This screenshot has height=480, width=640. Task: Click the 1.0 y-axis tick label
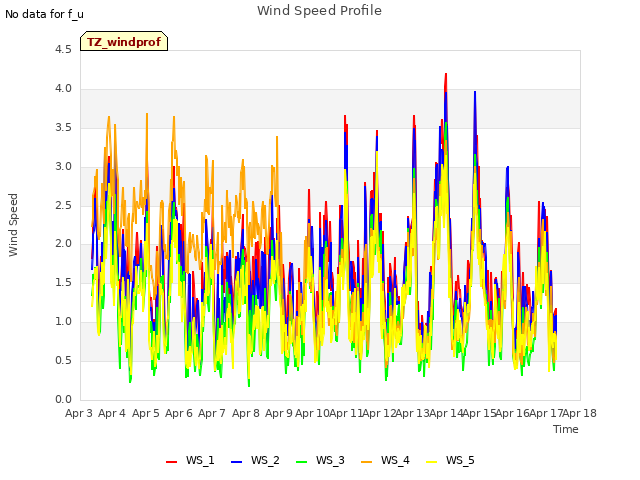(63, 322)
